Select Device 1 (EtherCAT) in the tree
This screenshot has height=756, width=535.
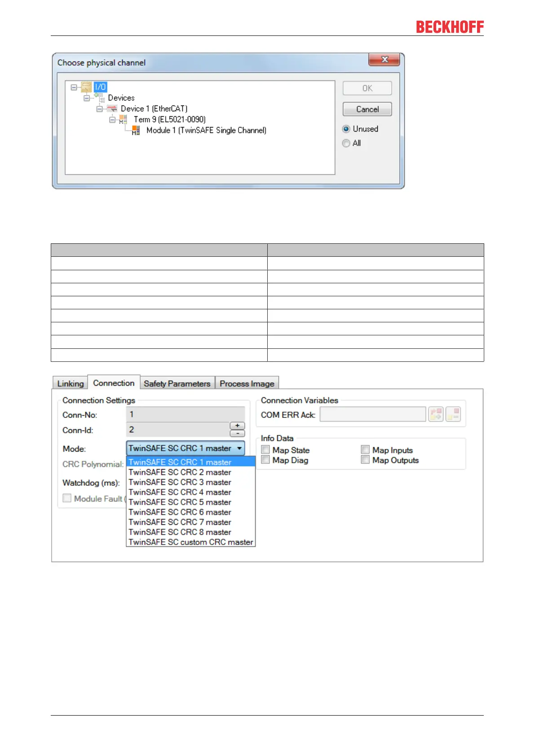[x=154, y=109]
